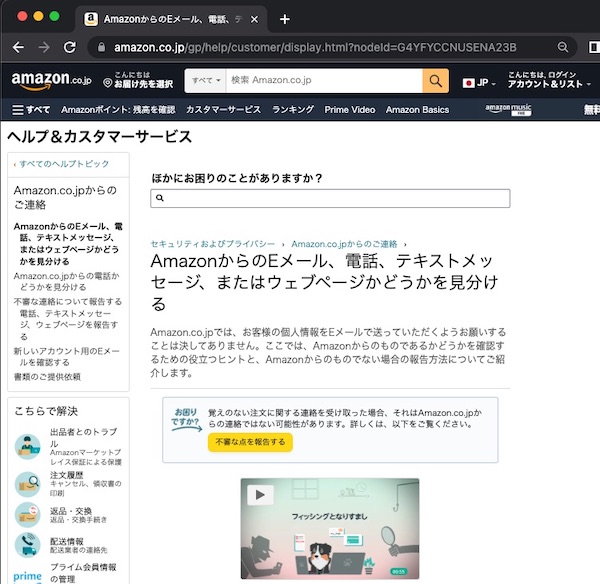
Task: Reload the page with refresh icon
Action: pyautogui.click(x=70, y=47)
